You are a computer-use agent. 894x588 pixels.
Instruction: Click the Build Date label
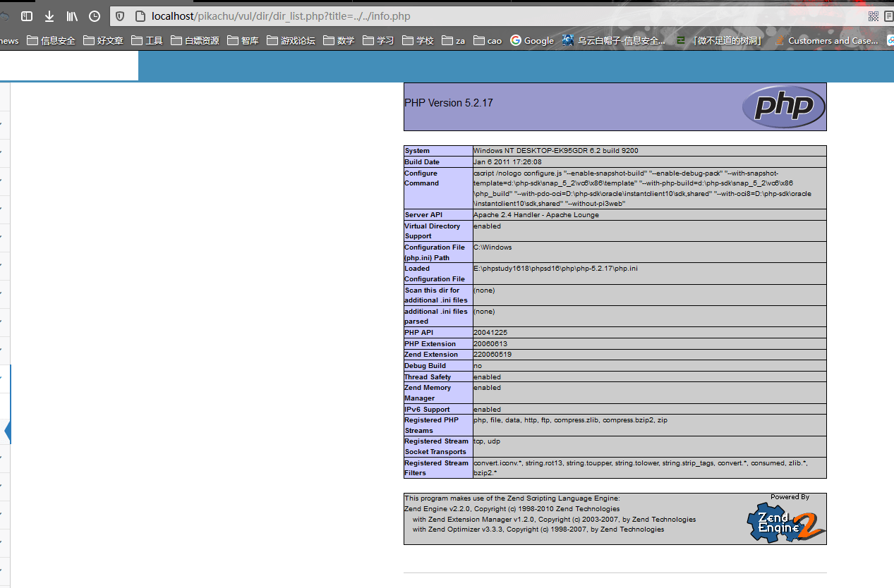click(x=422, y=162)
